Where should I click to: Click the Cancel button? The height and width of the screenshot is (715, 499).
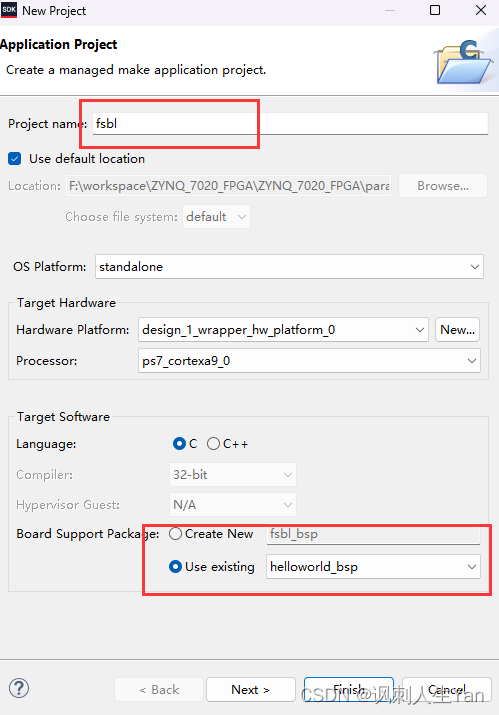point(447,689)
